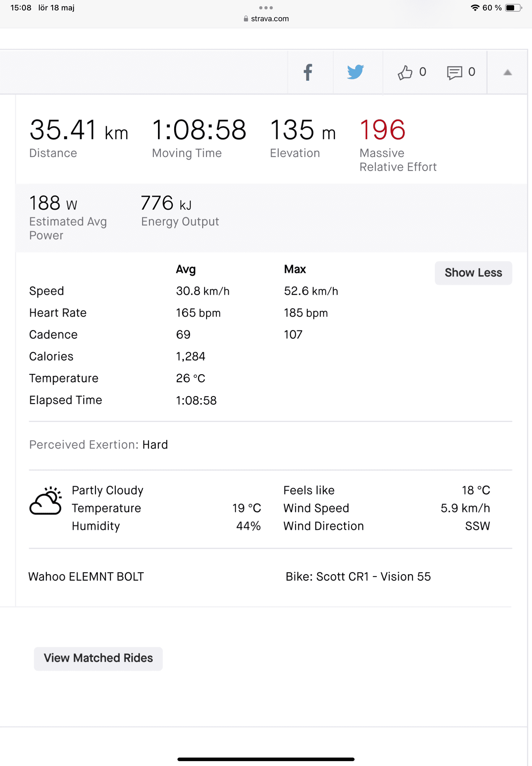Select the 5.9 km/h wind speed value

pyautogui.click(x=465, y=508)
